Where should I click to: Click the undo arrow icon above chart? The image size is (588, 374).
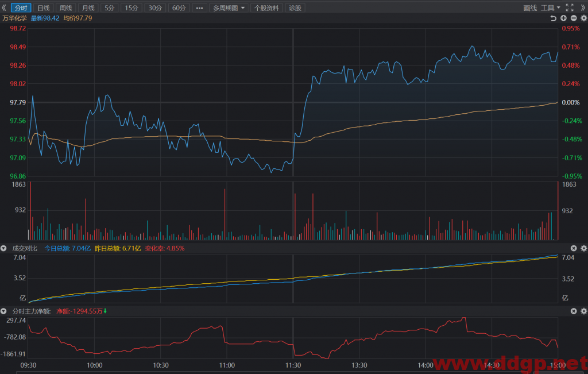553,18
